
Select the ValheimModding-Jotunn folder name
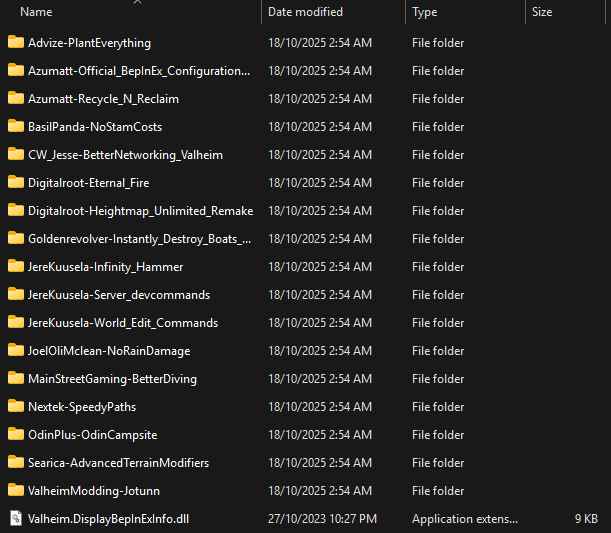pyautogui.click(x=94, y=491)
